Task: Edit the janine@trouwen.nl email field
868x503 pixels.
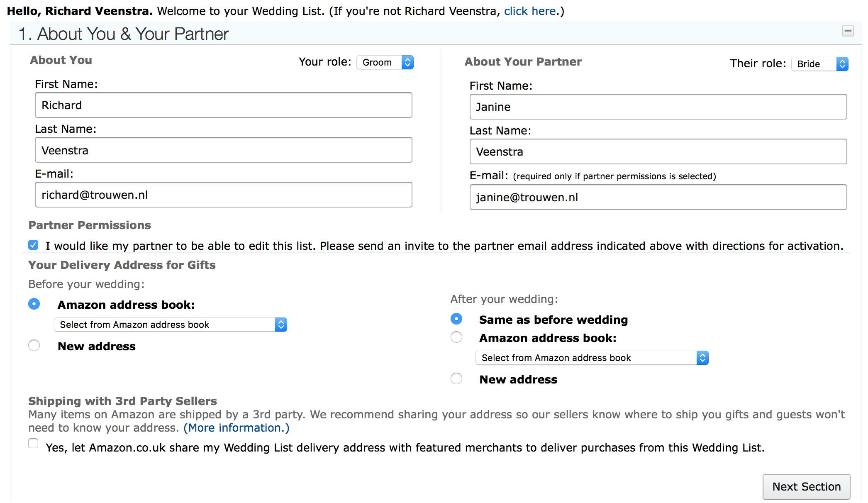Action: [x=658, y=198]
